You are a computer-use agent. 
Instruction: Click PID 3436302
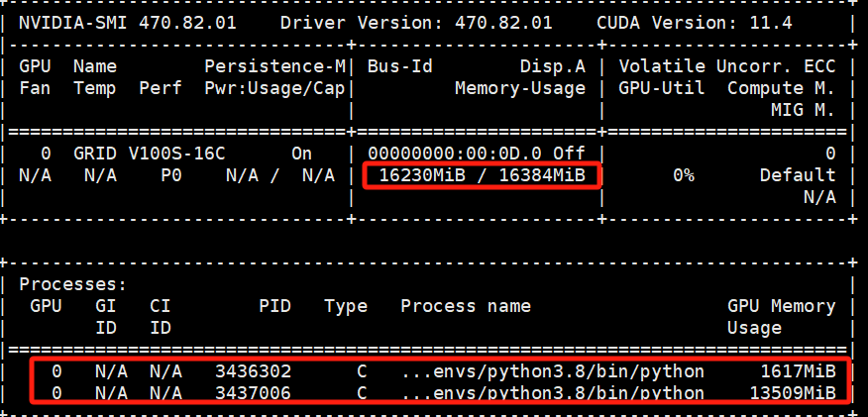253,371
